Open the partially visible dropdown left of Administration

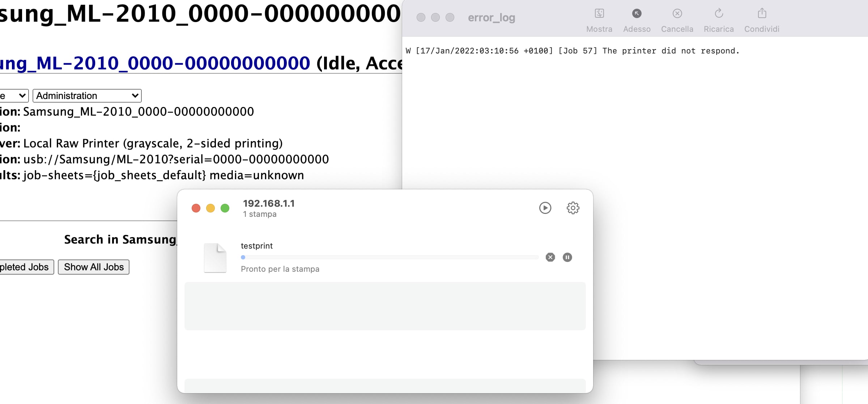click(14, 96)
